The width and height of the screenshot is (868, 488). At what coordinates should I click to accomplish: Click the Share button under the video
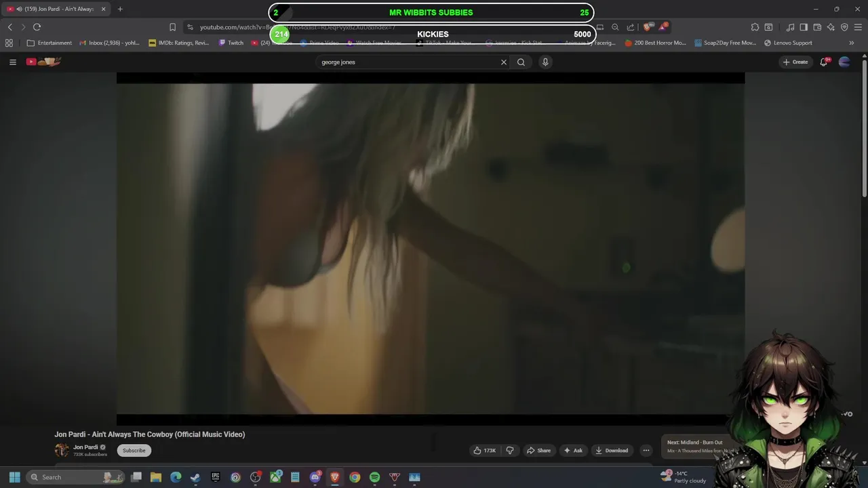click(x=538, y=450)
